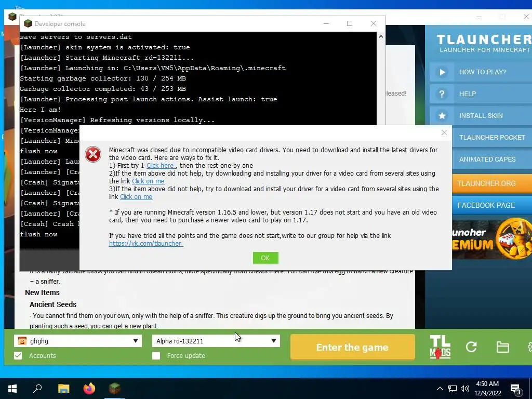This screenshot has height=399, width=532.
Task: Click the Ancient Seeds heading
Action: click(53, 304)
